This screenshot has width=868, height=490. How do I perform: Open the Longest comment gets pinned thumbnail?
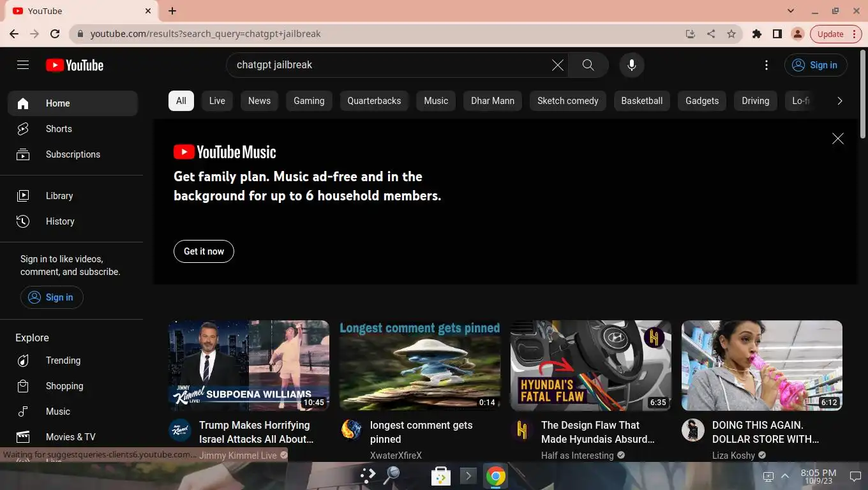[x=420, y=365]
